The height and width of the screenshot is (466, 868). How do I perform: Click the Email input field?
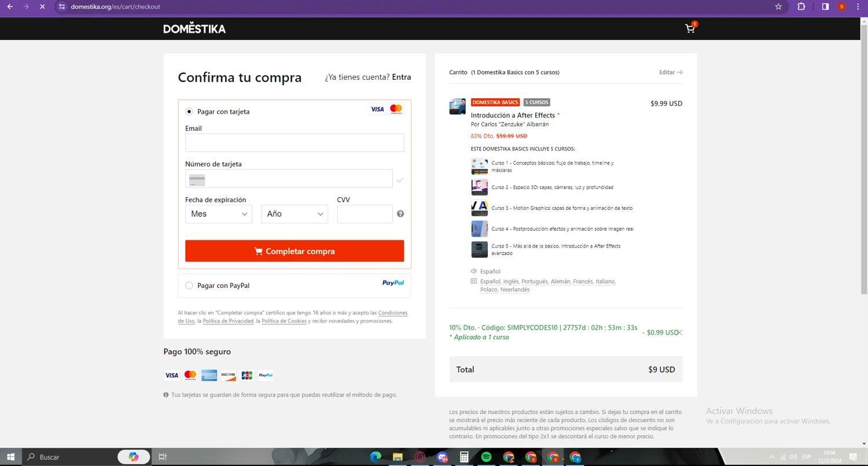point(295,143)
